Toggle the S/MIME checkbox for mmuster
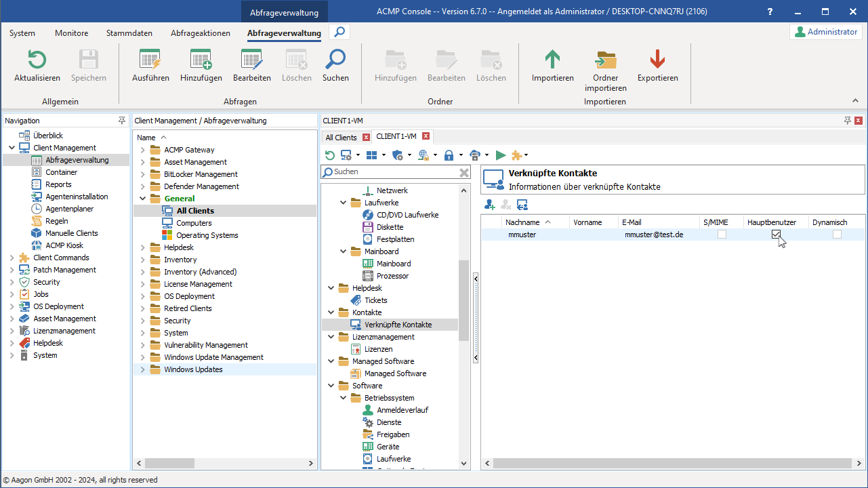This screenshot has width=868, height=488. click(x=722, y=235)
